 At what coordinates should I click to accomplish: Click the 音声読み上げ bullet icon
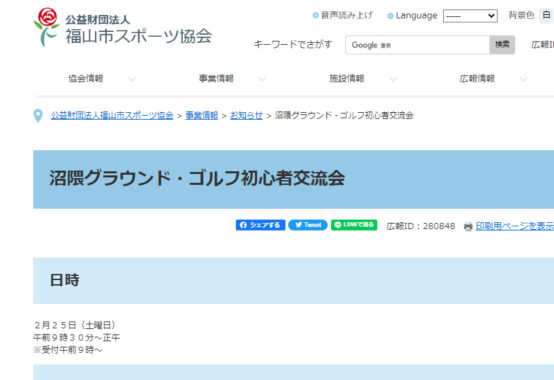[316, 16]
